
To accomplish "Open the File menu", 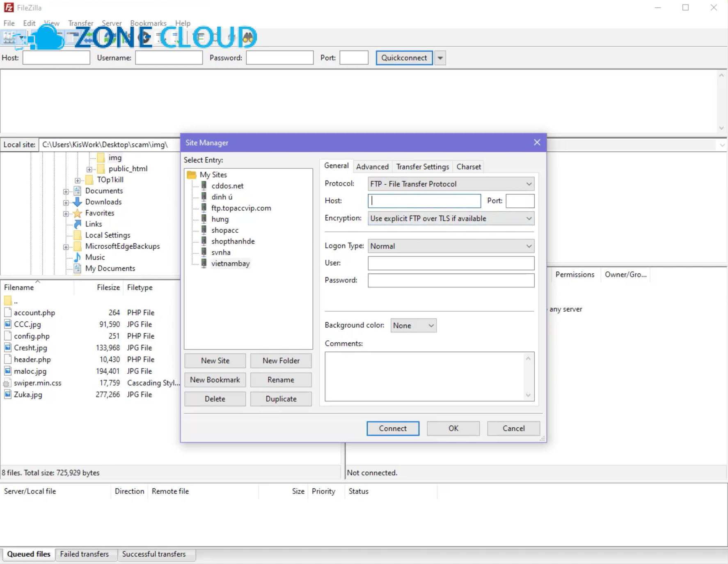I will [9, 23].
